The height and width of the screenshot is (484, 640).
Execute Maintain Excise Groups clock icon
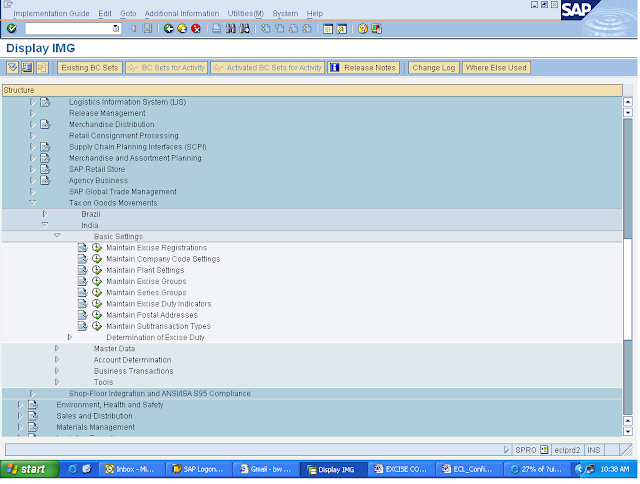[x=97, y=281]
